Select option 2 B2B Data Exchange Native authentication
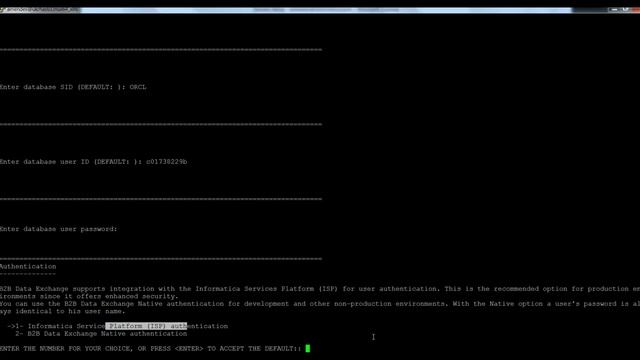Viewport: 640px width, 360px height. [x=101, y=333]
